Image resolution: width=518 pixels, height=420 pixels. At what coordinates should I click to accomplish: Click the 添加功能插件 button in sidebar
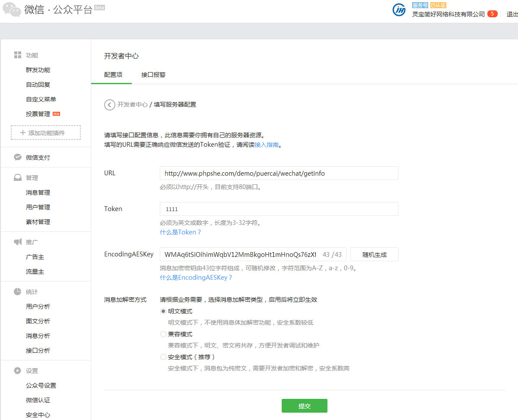tap(46, 133)
